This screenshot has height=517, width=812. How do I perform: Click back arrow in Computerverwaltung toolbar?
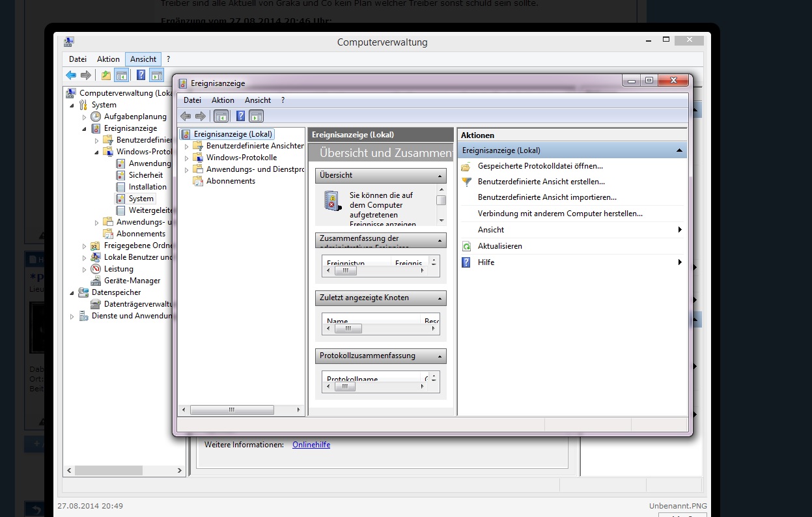[x=71, y=75]
